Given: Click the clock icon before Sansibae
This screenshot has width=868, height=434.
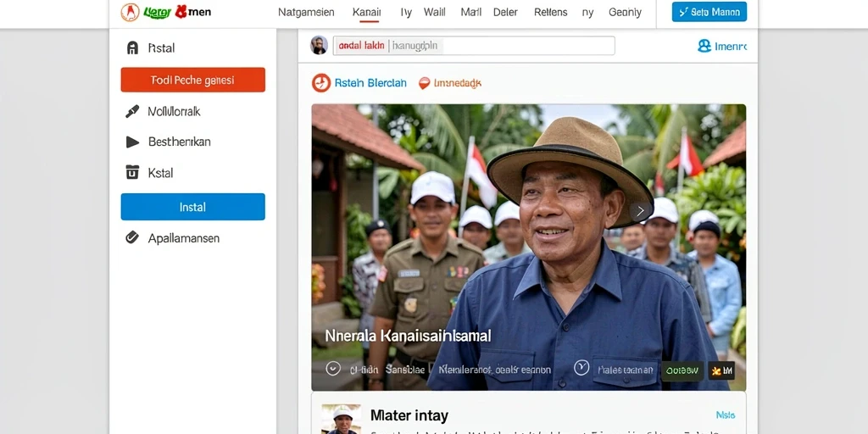Looking at the screenshot, I should (x=332, y=369).
